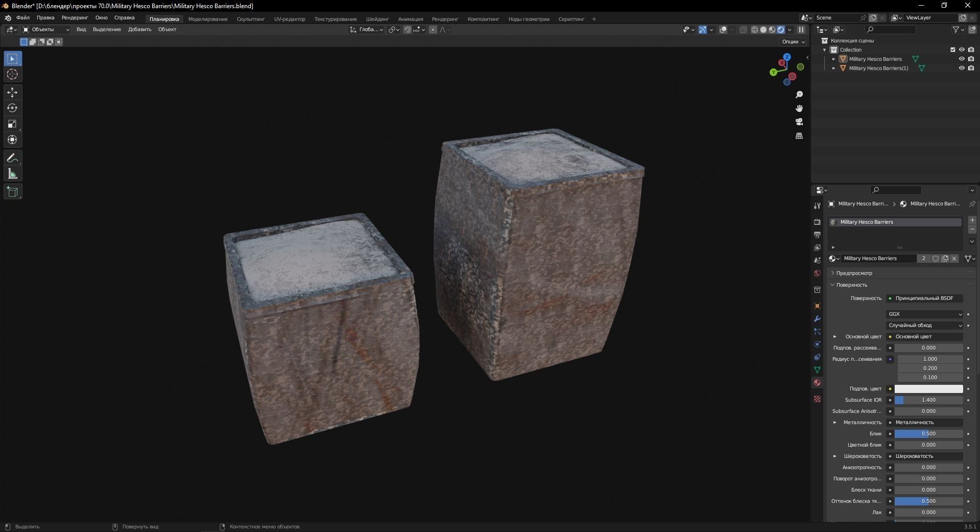
Task: Select the Select Box tool
Action: (12, 59)
